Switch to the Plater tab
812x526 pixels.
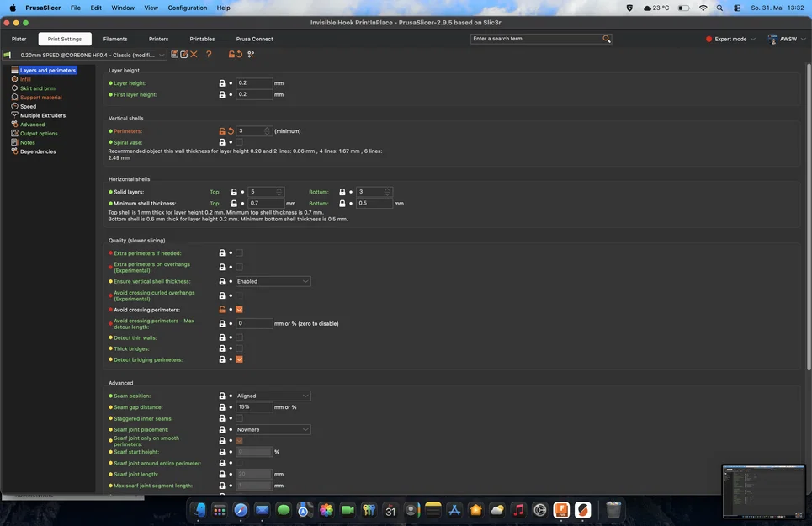19,39
